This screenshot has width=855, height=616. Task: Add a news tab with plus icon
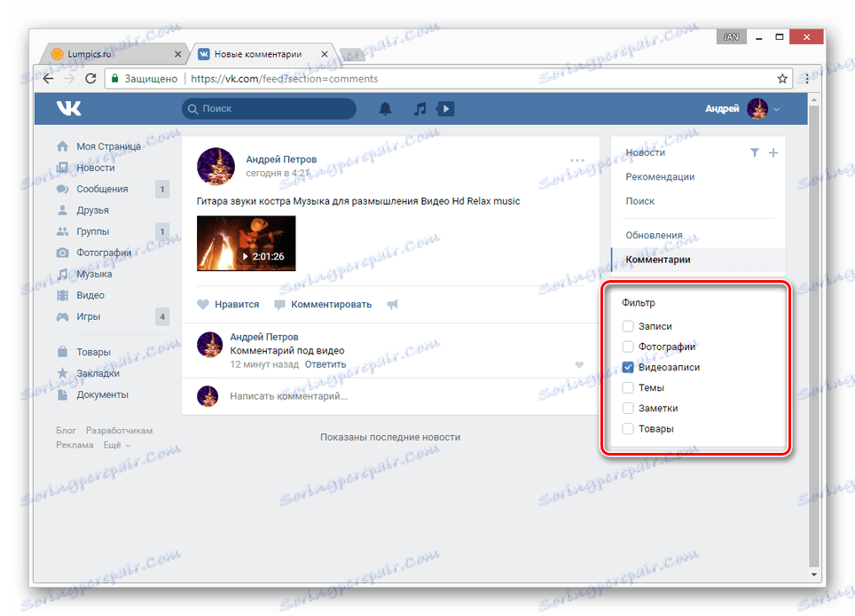click(773, 152)
